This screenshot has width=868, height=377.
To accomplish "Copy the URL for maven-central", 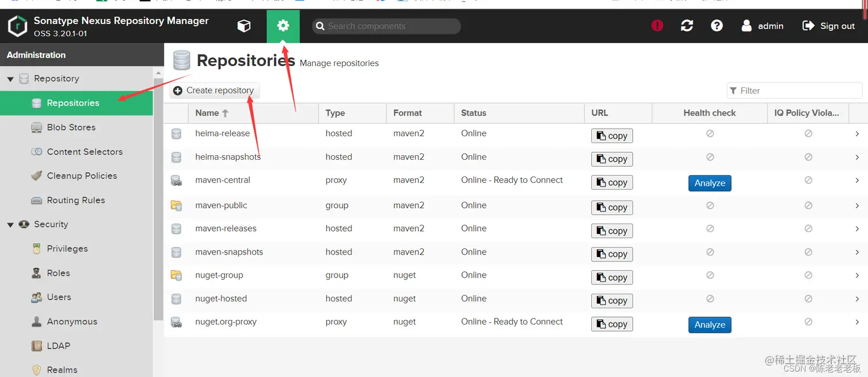I will (612, 183).
